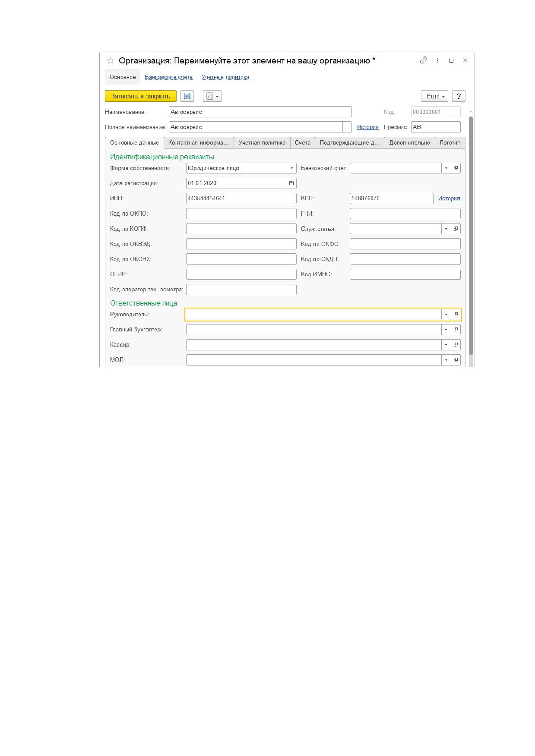
Task: Open МОЛ item with open icon
Action: [x=456, y=360]
